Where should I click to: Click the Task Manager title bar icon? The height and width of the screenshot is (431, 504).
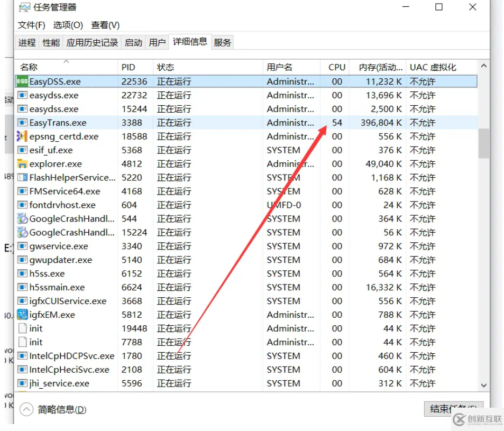pos(24,7)
